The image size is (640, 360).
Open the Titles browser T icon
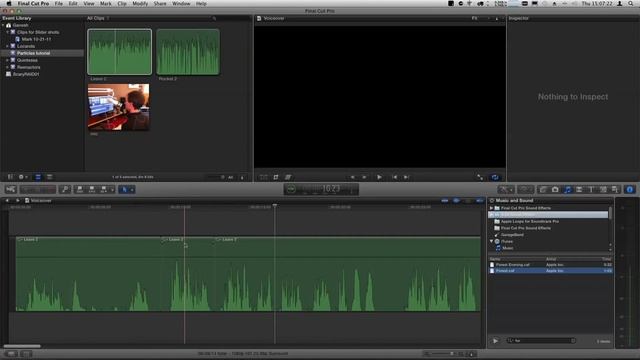[591, 189]
